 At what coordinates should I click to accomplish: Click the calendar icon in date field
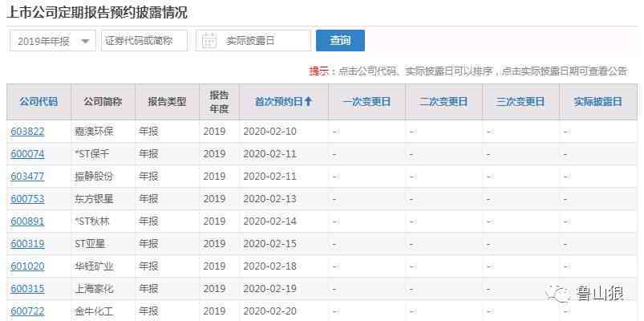tap(209, 41)
